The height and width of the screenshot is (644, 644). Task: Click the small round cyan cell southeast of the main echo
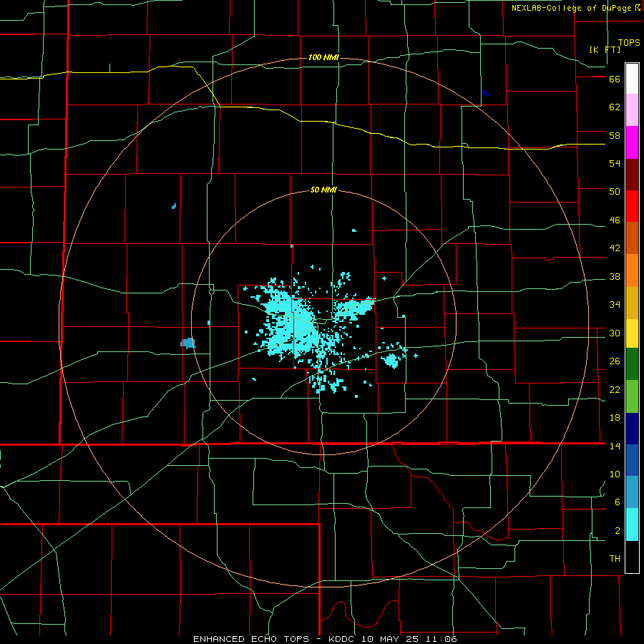391,361
